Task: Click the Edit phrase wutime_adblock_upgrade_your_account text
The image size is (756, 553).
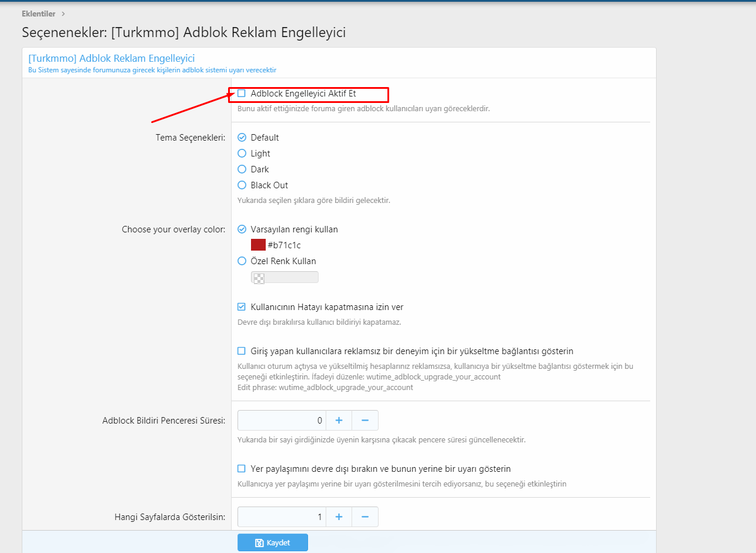Action: click(x=325, y=387)
